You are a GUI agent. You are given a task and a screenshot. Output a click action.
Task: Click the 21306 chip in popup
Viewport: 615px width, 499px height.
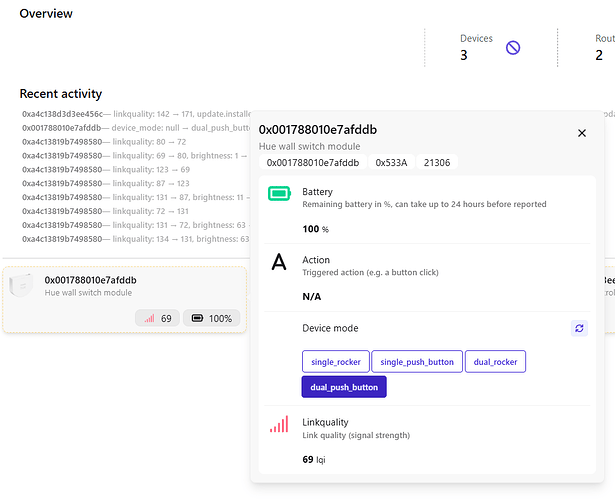click(437, 162)
